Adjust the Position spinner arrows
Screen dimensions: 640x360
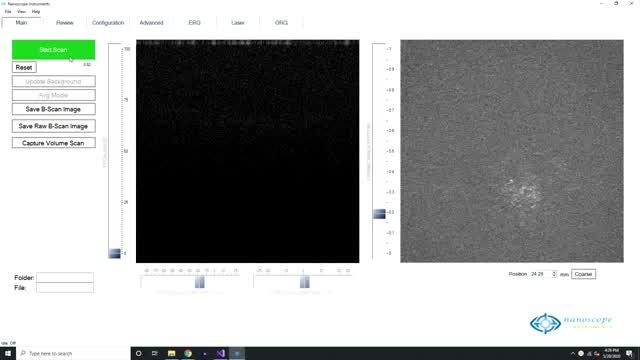point(554,274)
